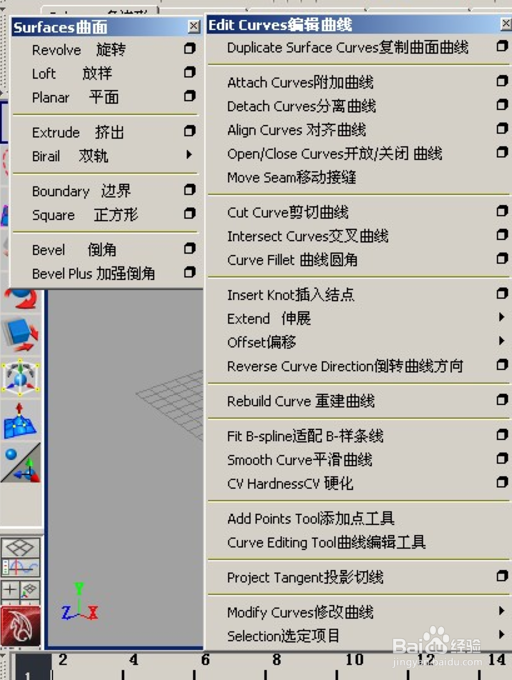Screen dimensions: 512x680
Task: Open Bevel options box
Action: pyautogui.click(x=189, y=248)
